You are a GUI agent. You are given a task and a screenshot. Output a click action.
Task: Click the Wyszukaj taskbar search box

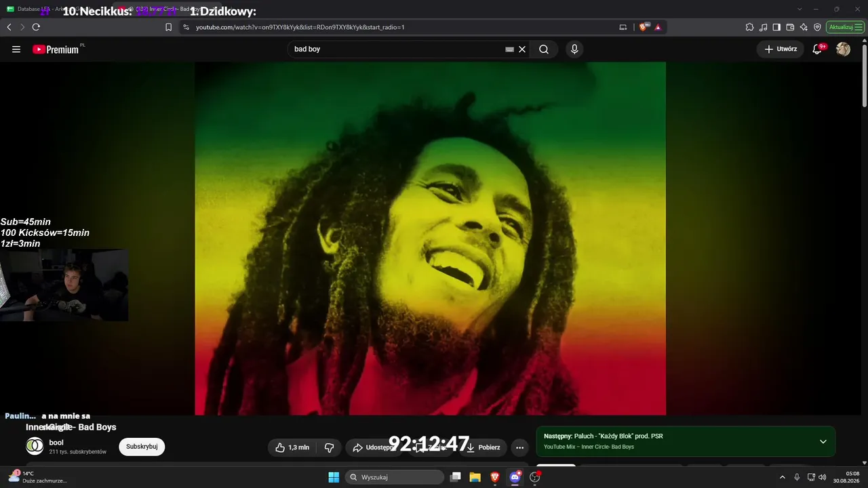coord(395,477)
